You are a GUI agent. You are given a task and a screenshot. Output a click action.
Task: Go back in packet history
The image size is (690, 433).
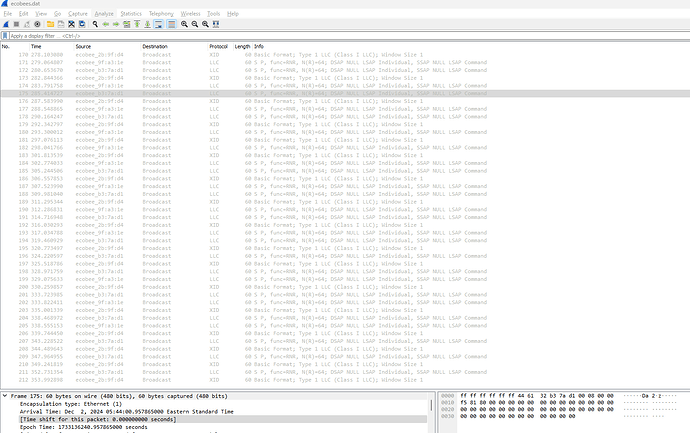pos(106,24)
